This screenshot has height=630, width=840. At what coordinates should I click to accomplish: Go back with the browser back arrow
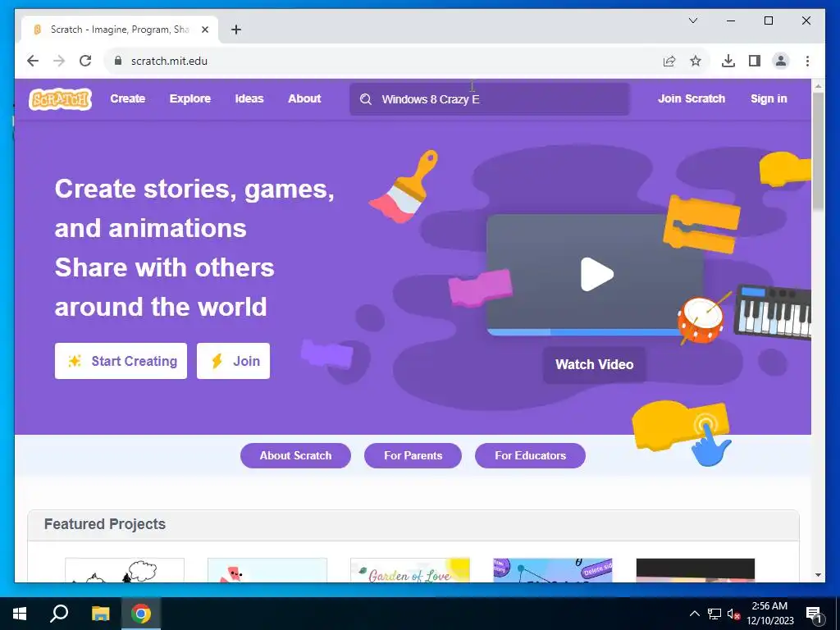(33, 61)
